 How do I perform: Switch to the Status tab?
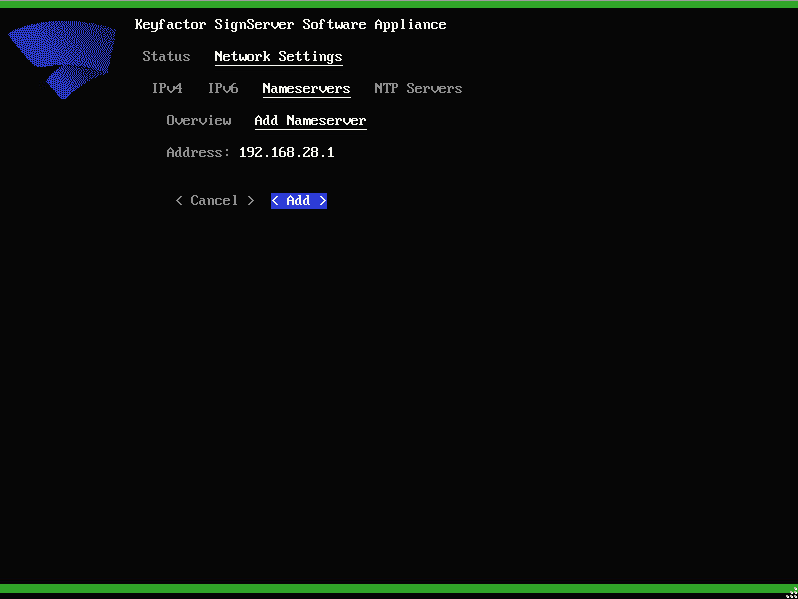click(166, 57)
